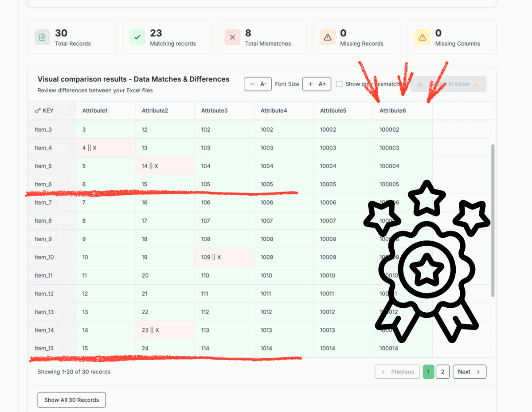Select page 1 of results

(x=428, y=372)
